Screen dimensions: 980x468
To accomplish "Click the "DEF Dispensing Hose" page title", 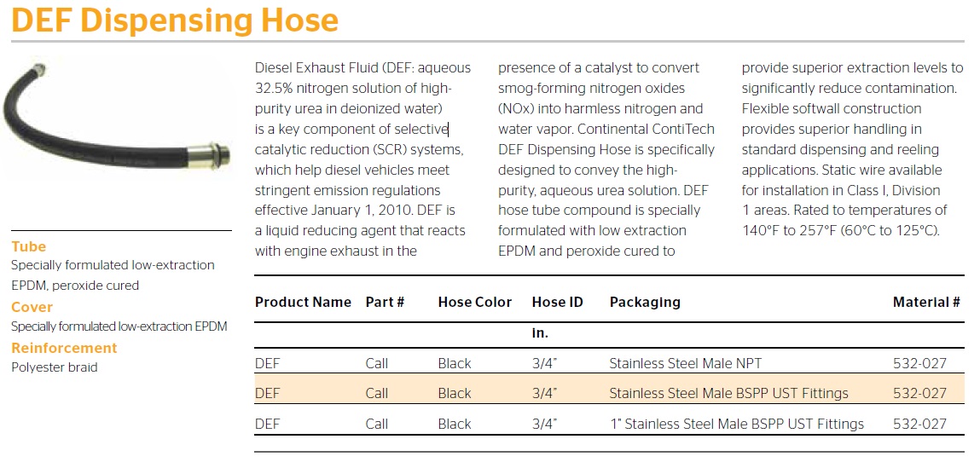I will 175,20.
